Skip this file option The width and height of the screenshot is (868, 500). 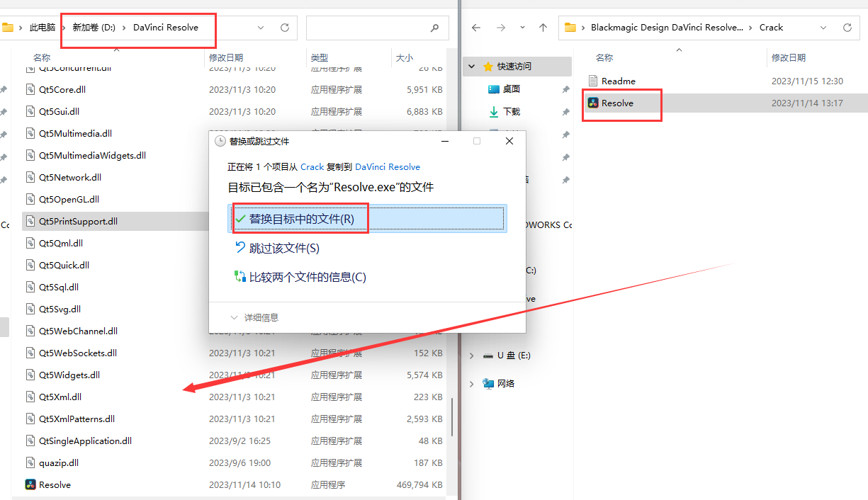tap(283, 249)
